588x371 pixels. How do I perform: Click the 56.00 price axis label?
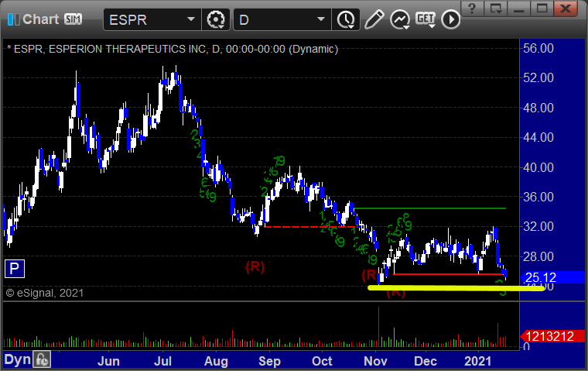tap(538, 48)
